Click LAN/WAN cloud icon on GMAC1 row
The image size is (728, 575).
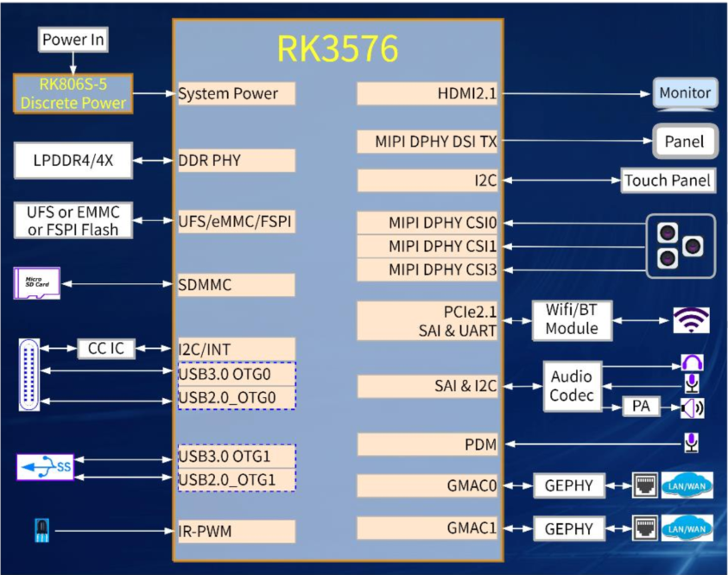pyautogui.click(x=687, y=528)
